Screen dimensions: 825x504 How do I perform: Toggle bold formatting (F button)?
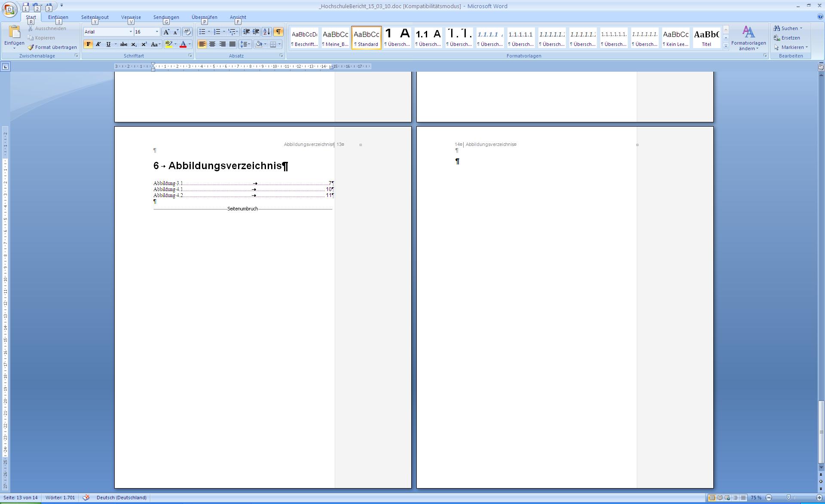(88, 44)
